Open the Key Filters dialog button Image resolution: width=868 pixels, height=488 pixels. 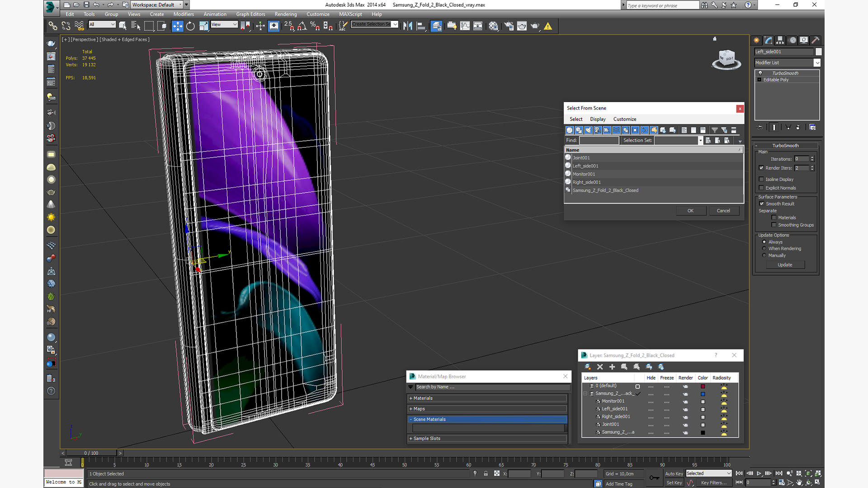click(714, 483)
